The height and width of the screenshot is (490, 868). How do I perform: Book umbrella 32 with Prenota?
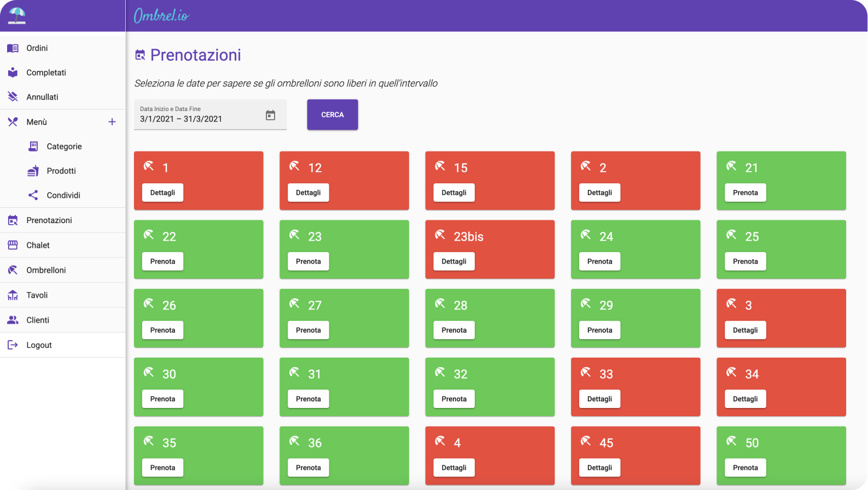tap(454, 399)
